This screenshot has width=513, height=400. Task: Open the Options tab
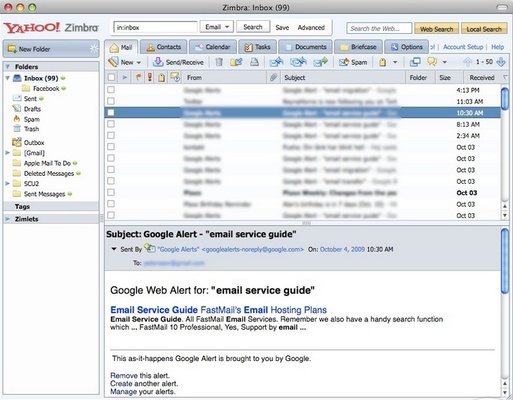pos(406,47)
